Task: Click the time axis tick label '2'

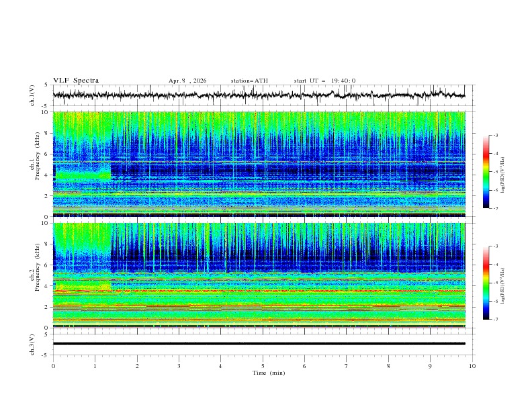Action: (137, 366)
